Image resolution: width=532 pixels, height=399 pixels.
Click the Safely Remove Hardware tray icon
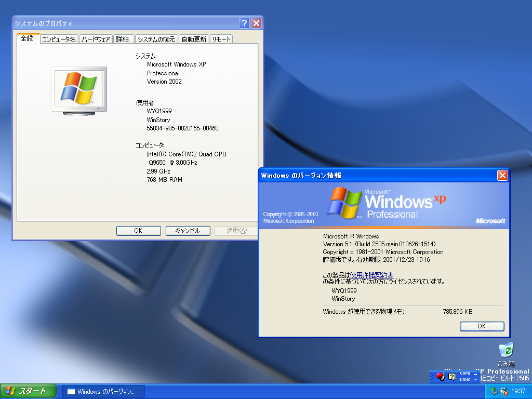(x=494, y=391)
